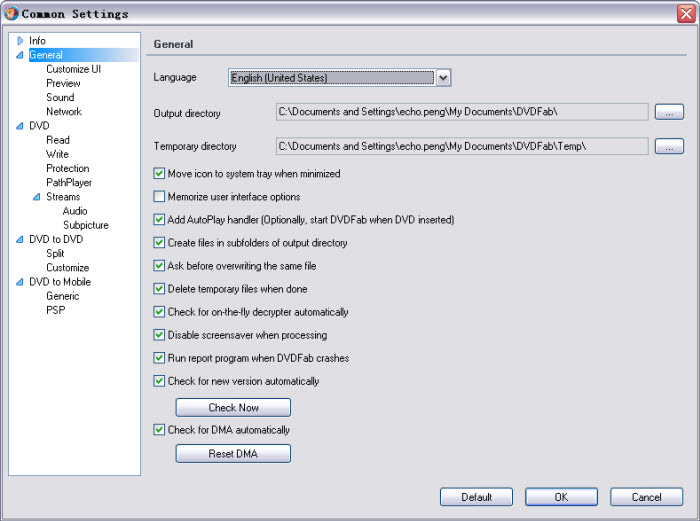
Task: Toggle Move icon to system tray checkbox
Action: click(159, 174)
